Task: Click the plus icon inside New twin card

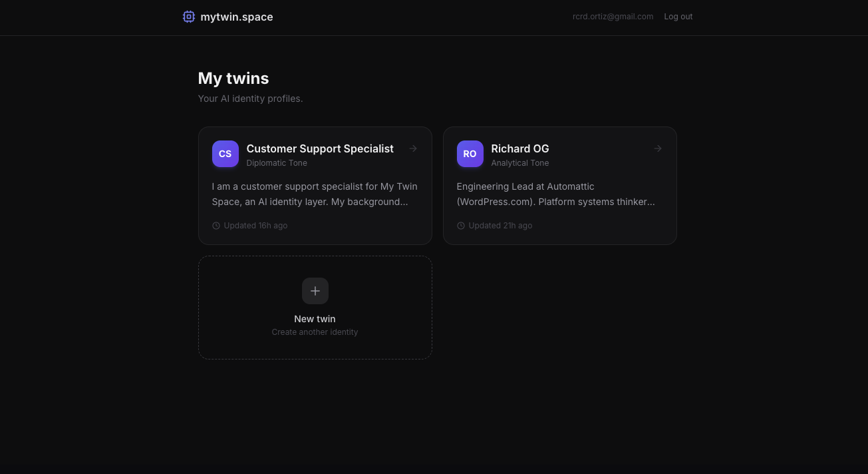Action: [315, 291]
